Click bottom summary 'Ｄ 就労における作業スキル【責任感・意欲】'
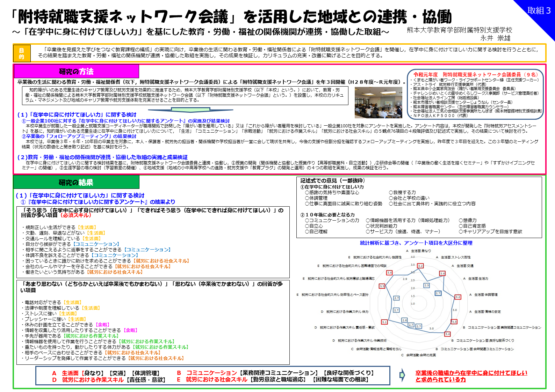The image size is (555, 392). coord(109,379)
